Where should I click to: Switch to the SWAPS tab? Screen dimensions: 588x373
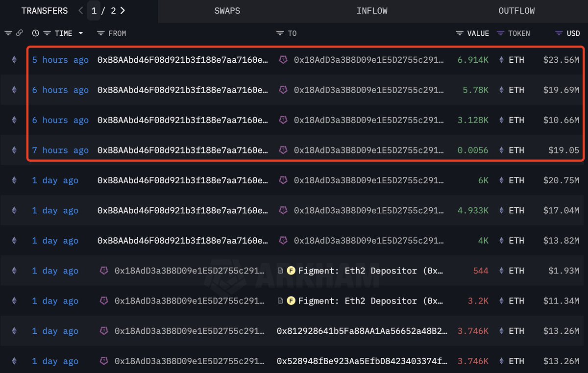click(227, 10)
